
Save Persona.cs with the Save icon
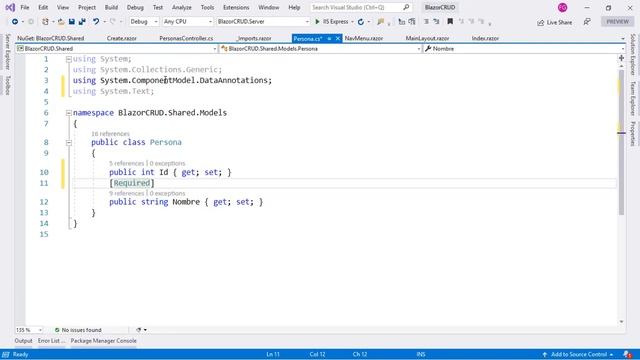(71, 22)
